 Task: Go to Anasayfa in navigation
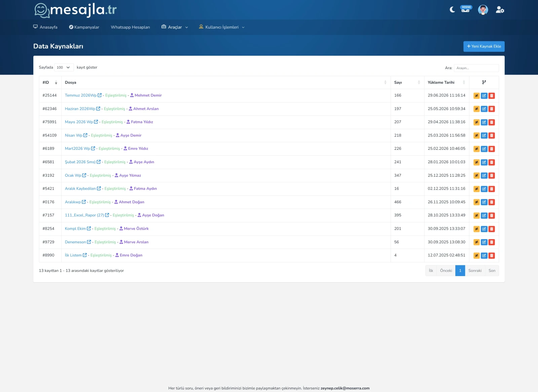(45, 27)
